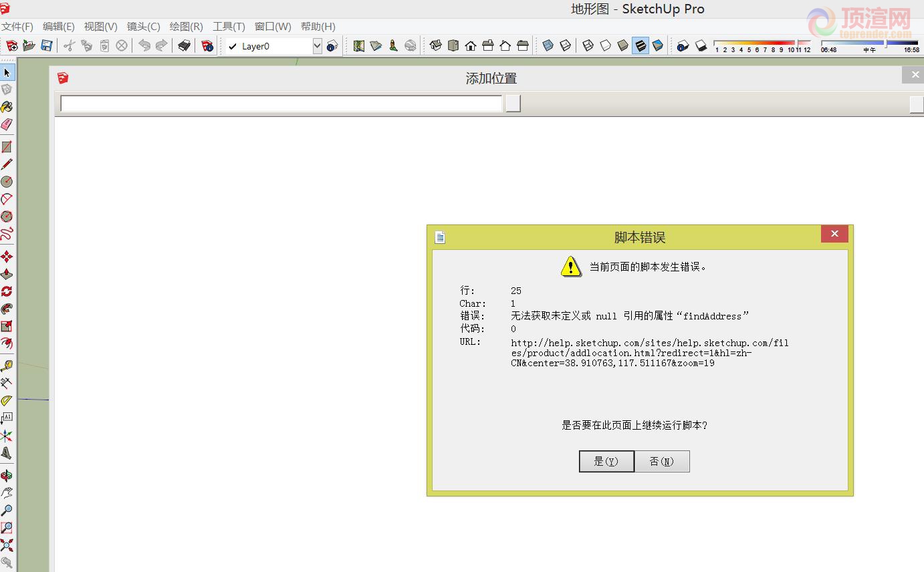Enable Hidden Line face style
924x572 pixels.
pos(606,45)
